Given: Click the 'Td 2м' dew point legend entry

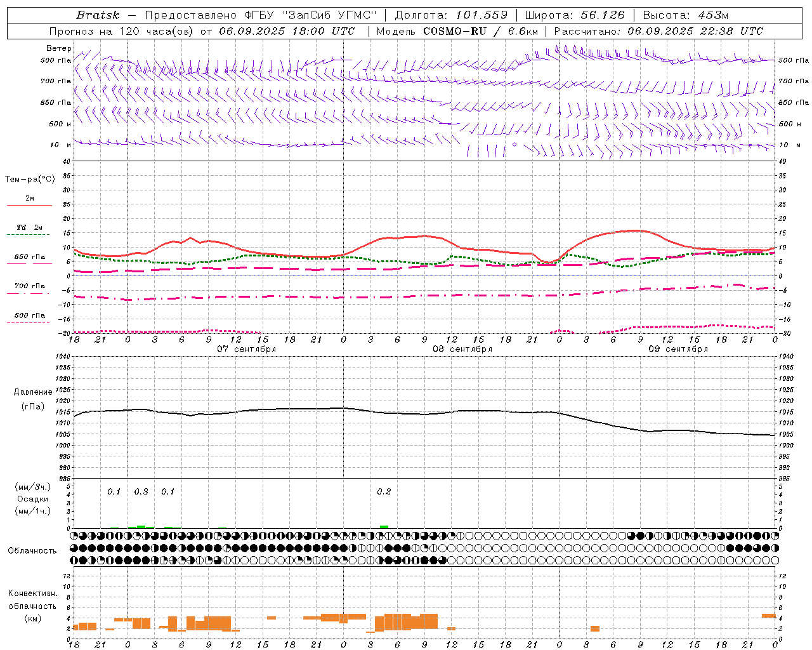Looking at the screenshot, I should click(30, 227).
